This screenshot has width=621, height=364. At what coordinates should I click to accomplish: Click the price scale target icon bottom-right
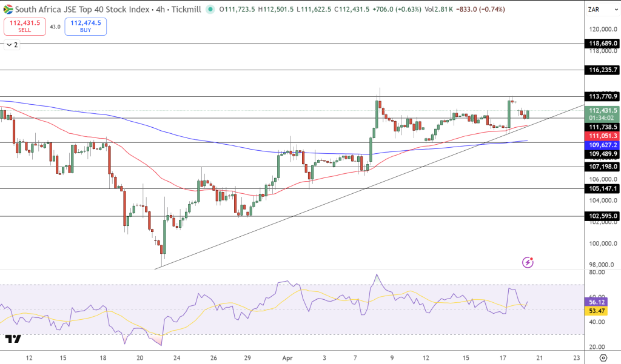pos(602,358)
